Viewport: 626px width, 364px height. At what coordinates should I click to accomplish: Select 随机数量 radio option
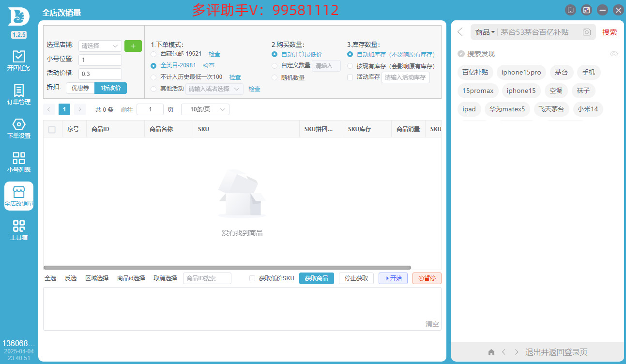pos(275,77)
